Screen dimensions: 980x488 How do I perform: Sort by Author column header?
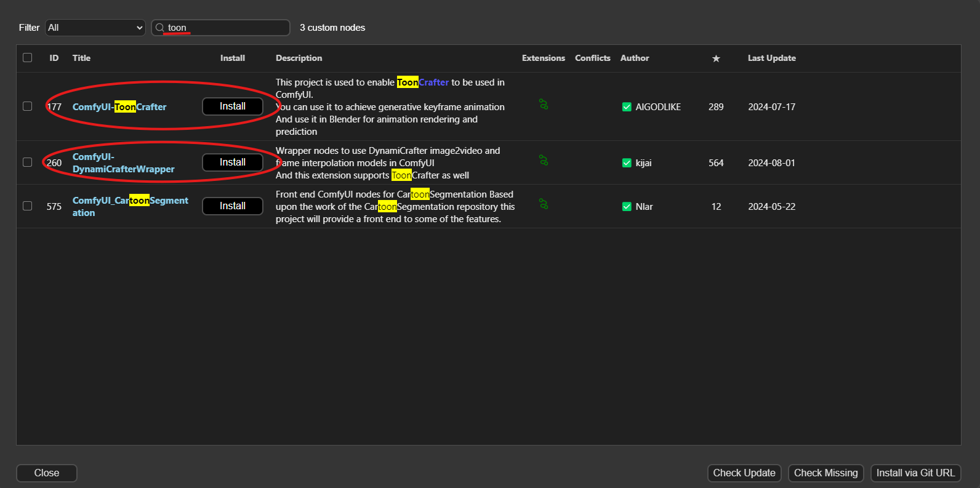635,58
